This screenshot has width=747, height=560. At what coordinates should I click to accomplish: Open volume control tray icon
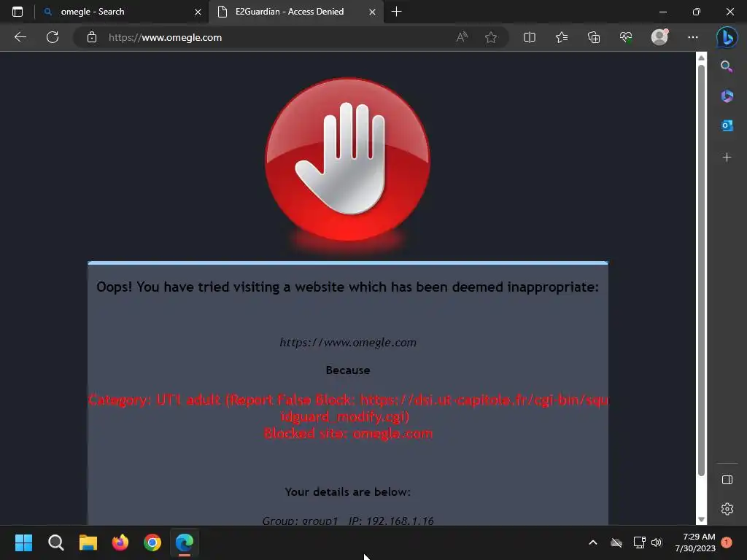(x=657, y=542)
